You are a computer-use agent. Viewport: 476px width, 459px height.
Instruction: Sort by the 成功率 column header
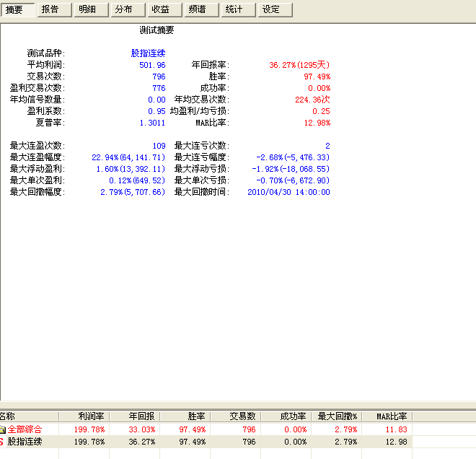pos(286,416)
